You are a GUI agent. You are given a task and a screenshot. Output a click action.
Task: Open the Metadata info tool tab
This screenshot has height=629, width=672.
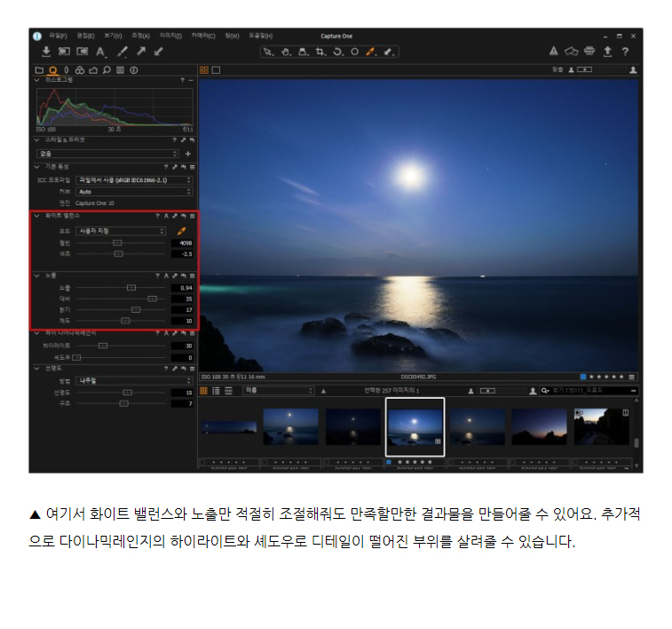pyautogui.click(x=134, y=70)
